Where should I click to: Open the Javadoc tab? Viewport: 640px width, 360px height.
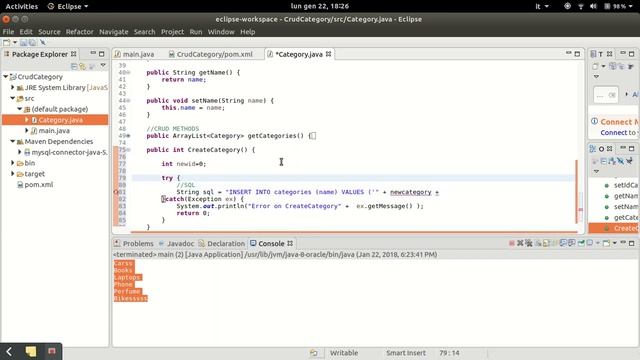coord(176,243)
